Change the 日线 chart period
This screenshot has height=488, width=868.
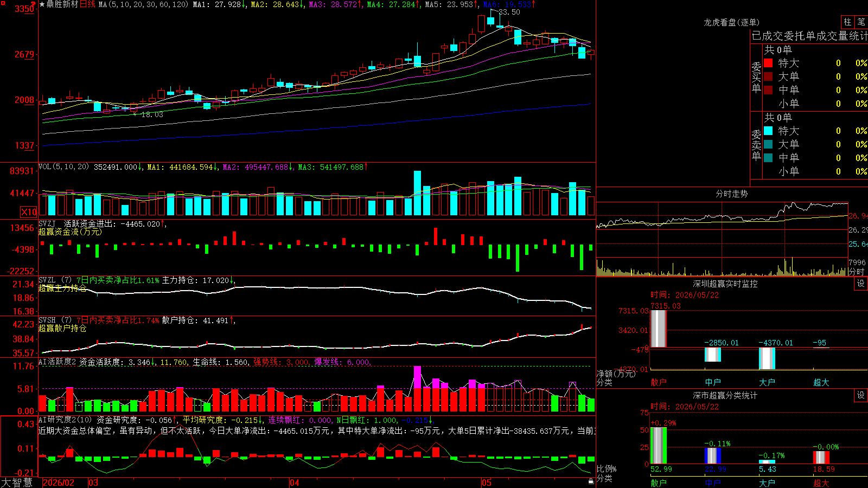pyautogui.click(x=87, y=4)
